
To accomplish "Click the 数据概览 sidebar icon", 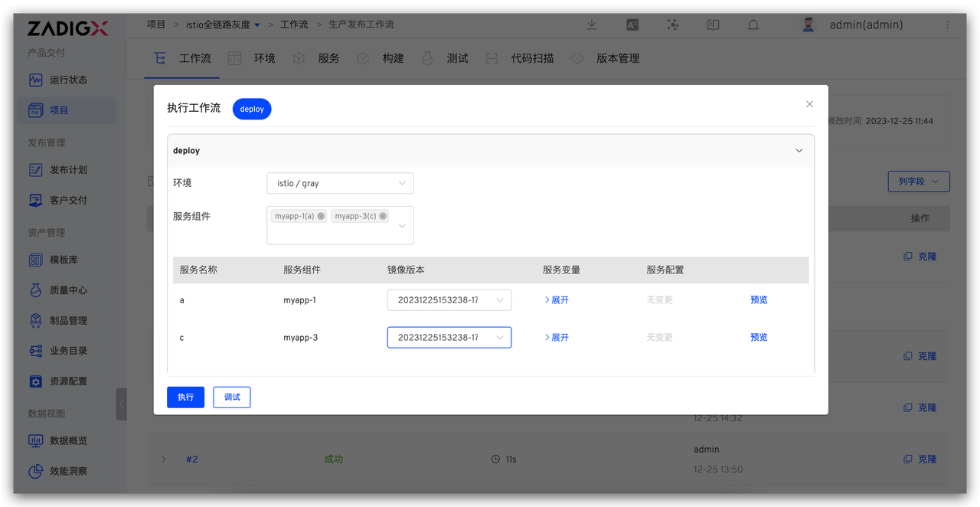I will 36,440.
